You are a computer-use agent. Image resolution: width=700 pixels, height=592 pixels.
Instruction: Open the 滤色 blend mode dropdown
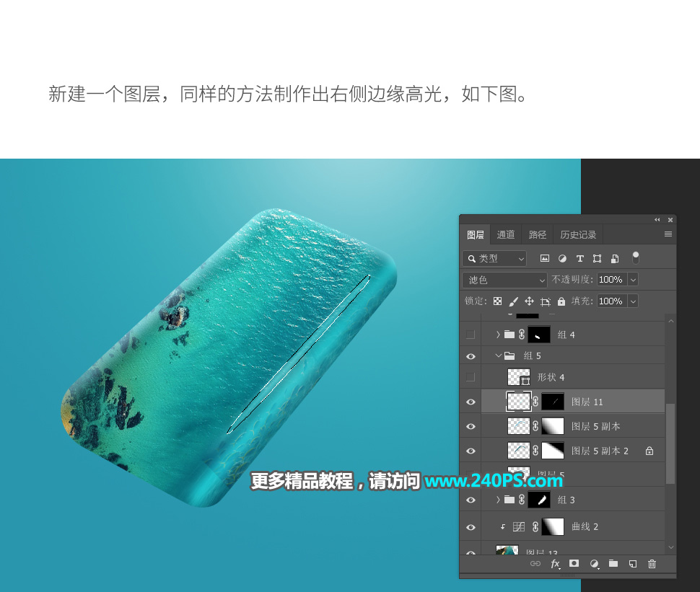coord(505,280)
